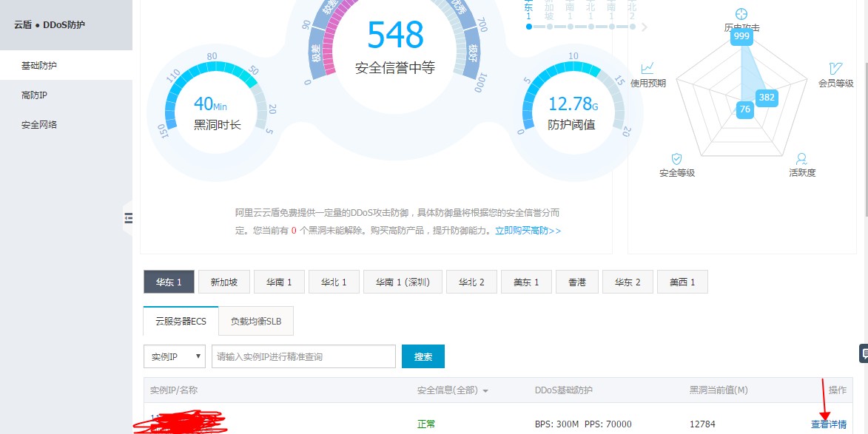
Task: Select the 香港 region tab
Action: pos(577,282)
